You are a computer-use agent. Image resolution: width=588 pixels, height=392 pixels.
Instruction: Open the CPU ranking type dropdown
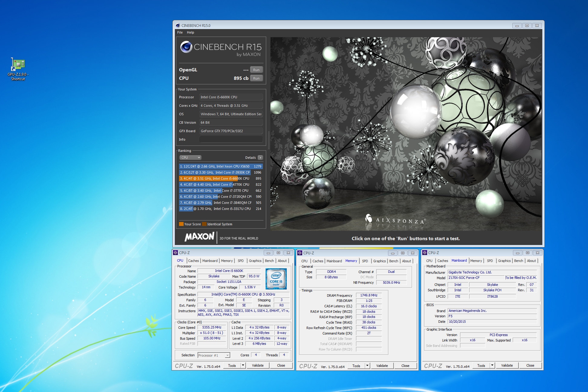pyautogui.click(x=191, y=158)
